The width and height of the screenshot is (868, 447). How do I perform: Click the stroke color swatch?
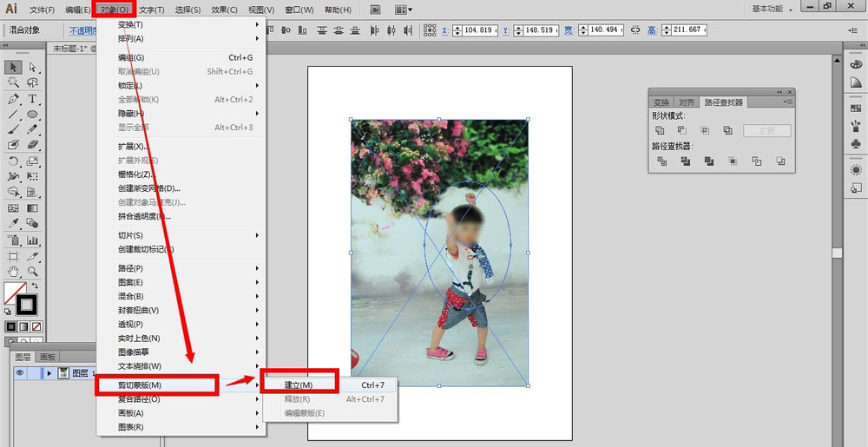point(26,304)
